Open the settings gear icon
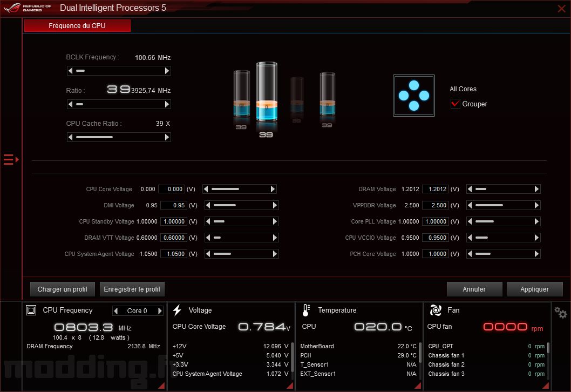Viewport: 571px width, 392px height. (x=560, y=312)
